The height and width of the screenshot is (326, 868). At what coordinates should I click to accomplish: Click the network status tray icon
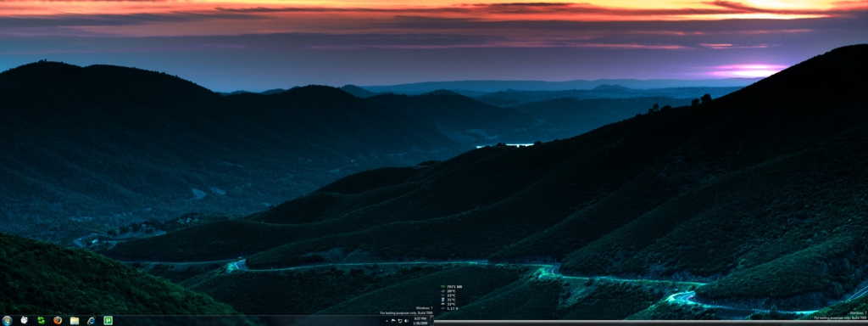coord(400,321)
